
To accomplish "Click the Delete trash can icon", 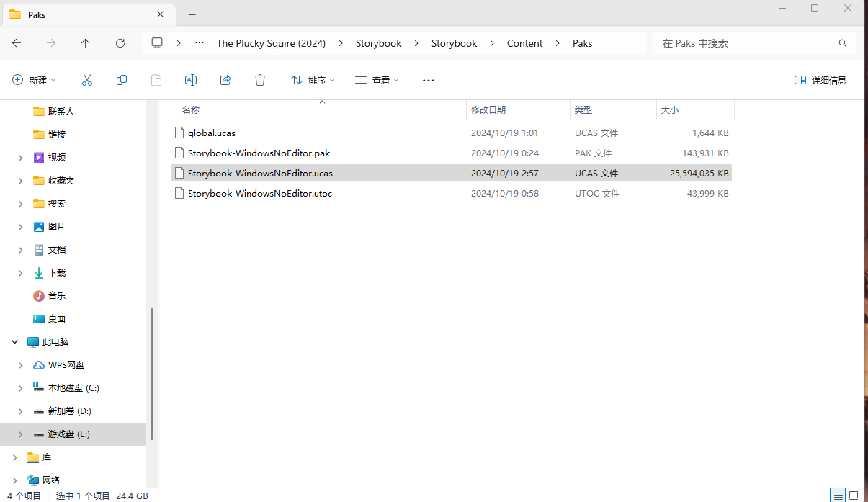I will click(260, 80).
